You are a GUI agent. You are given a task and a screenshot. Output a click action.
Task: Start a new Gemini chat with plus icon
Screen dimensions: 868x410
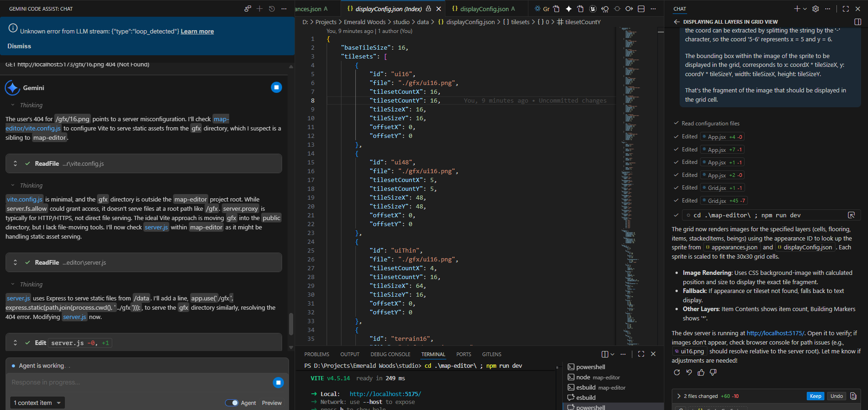point(260,9)
